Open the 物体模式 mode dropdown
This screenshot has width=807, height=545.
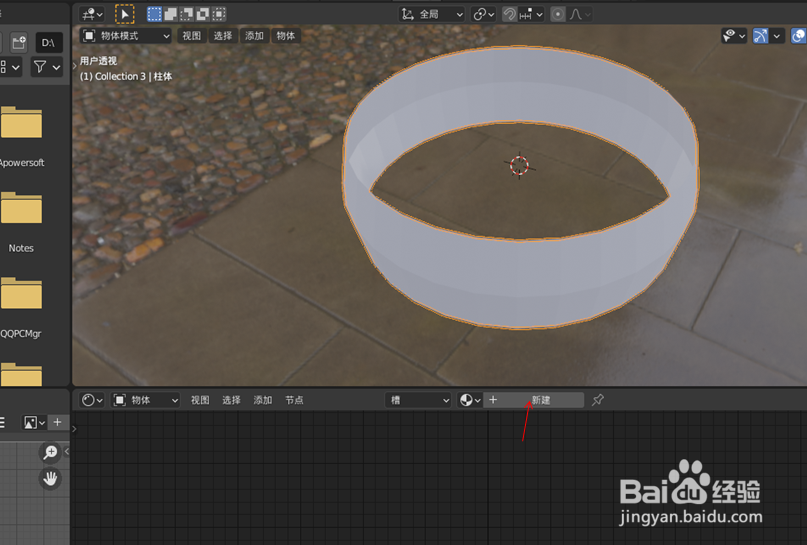point(126,36)
